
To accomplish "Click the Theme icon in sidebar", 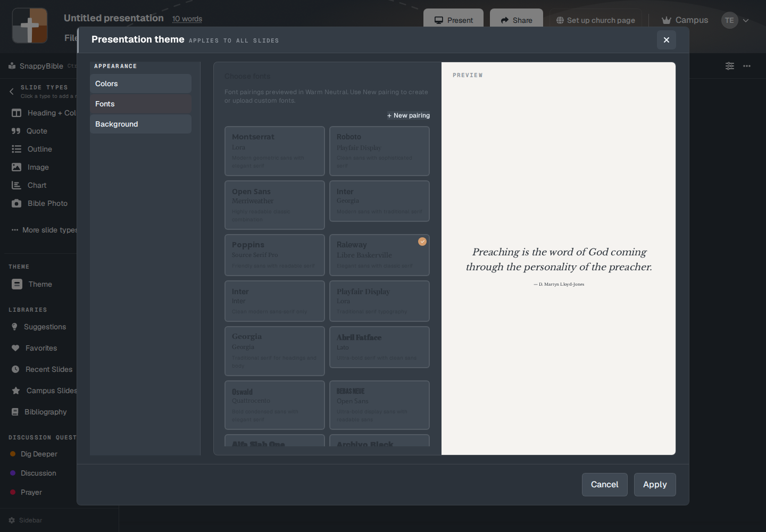I will click(17, 284).
